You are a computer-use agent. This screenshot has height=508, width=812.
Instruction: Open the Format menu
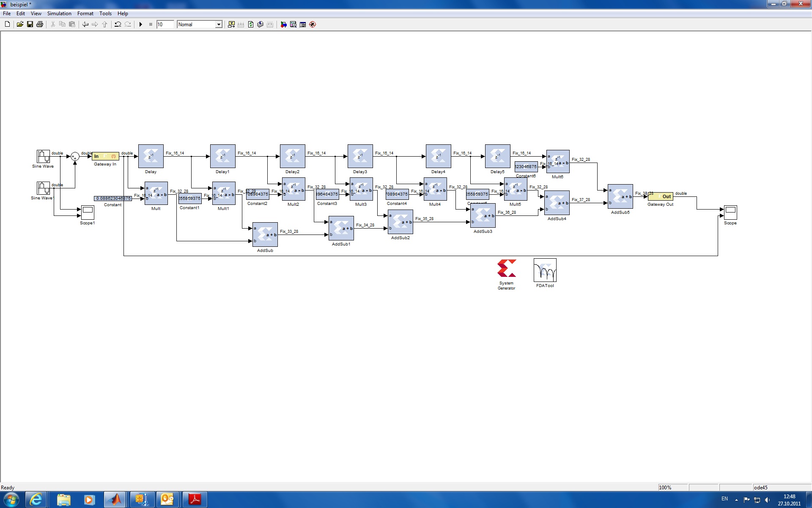click(x=85, y=14)
